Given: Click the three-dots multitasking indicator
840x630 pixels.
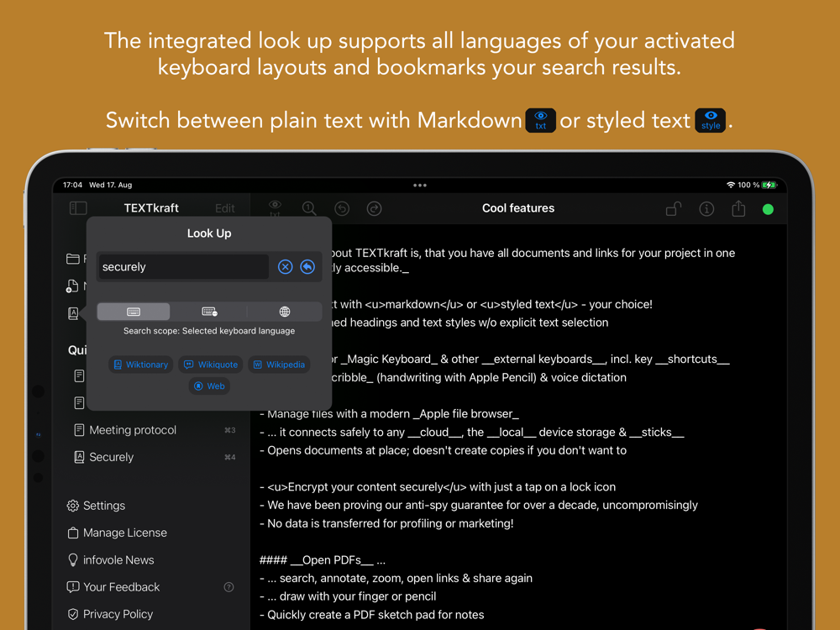Looking at the screenshot, I should pyautogui.click(x=420, y=186).
